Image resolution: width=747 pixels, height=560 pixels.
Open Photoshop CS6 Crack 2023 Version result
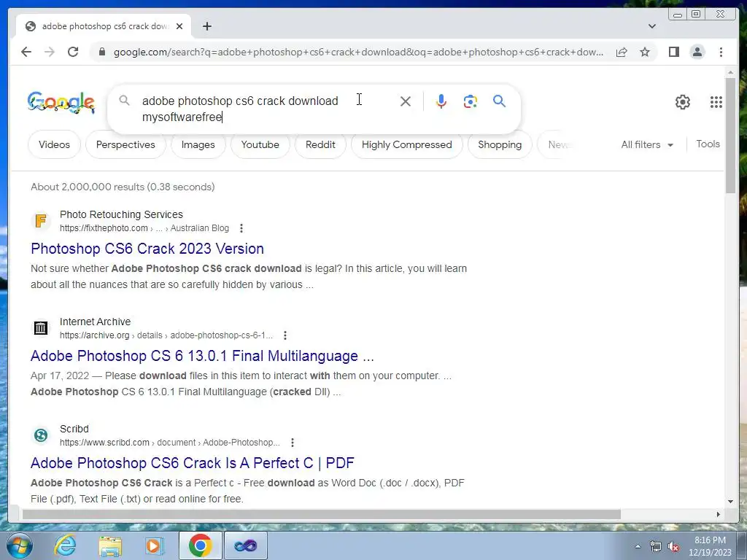pyautogui.click(x=147, y=249)
